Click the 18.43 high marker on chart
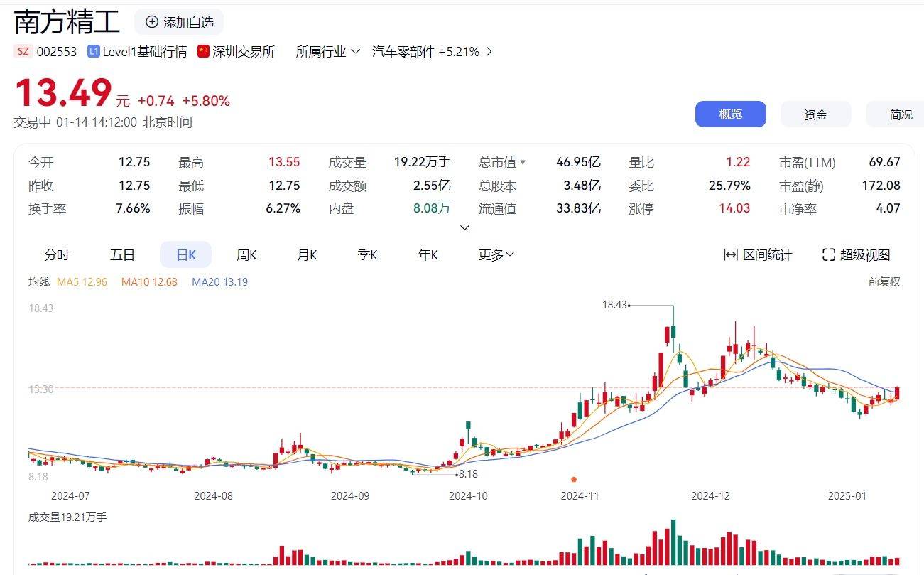 (x=614, y=305)
